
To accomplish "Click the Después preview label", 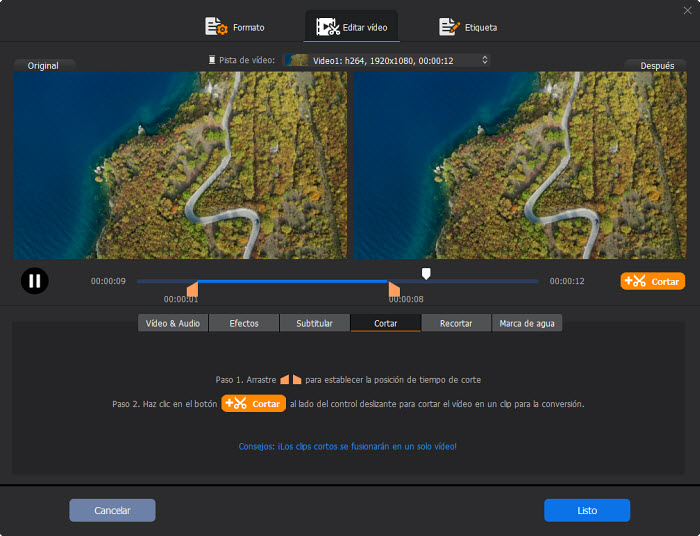I will click(657, 66).
